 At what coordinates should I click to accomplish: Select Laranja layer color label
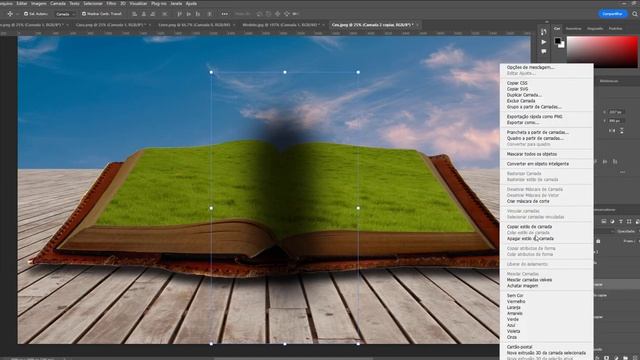(x=513, y=307)
